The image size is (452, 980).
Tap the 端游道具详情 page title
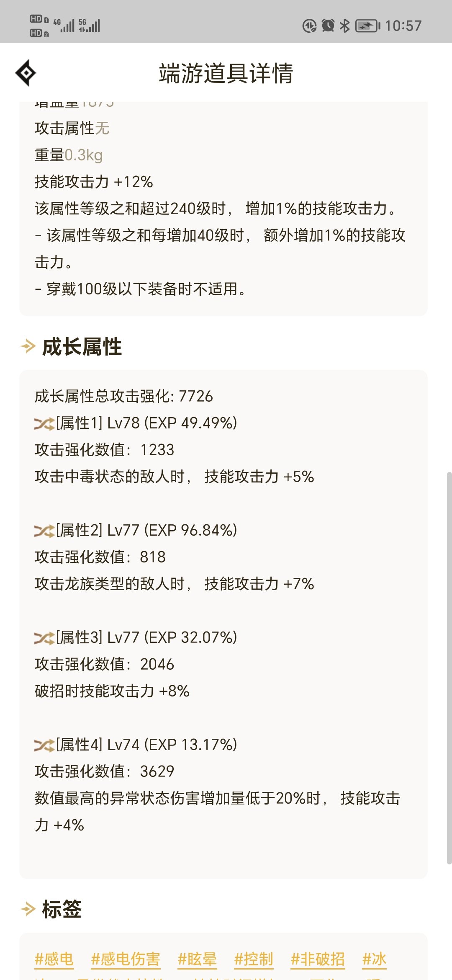coord(226,73)
